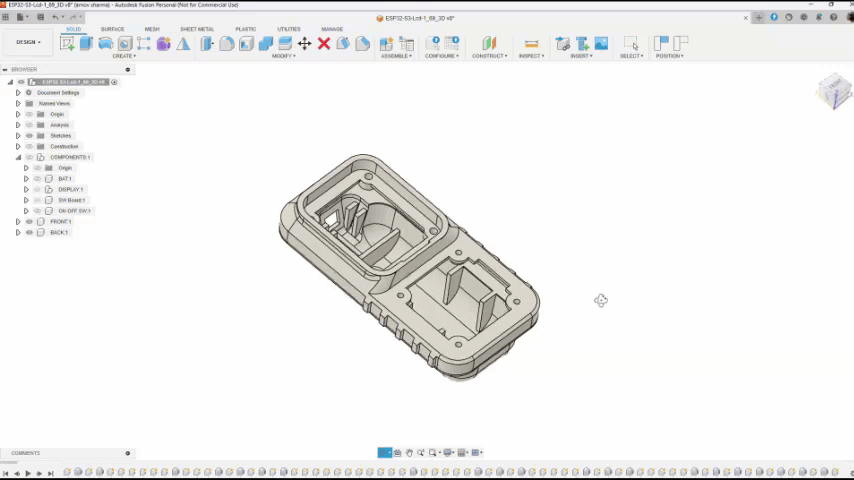Jump to the timeline end
Image resolution: width=854 pixels, height=480 pixels.
coord(51,473)
